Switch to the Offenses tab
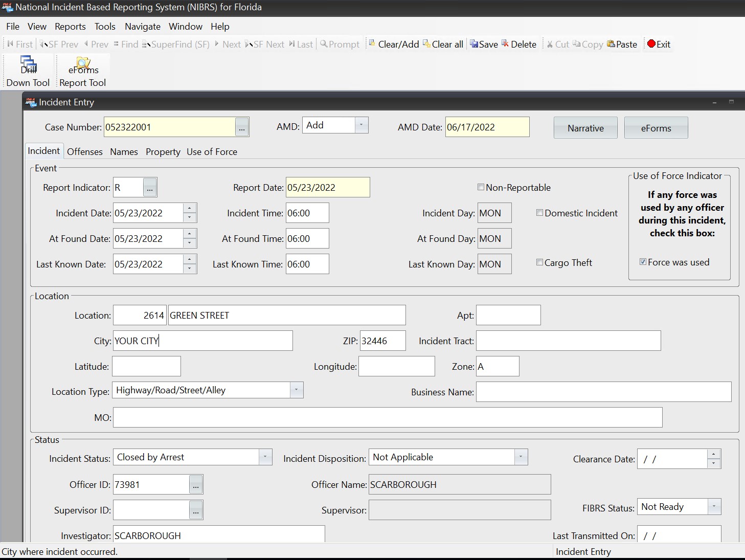The image size is (745, 560). pos(85,152)
